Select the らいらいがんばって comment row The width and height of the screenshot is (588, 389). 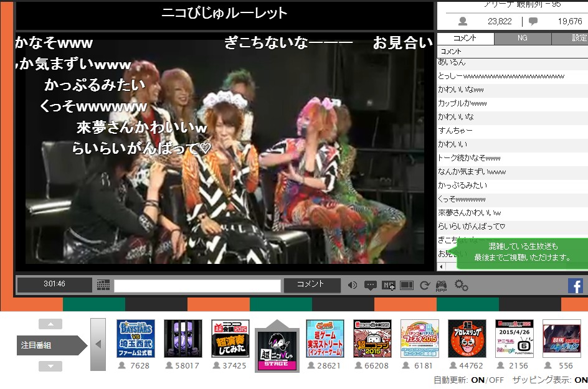pos(512,227)
